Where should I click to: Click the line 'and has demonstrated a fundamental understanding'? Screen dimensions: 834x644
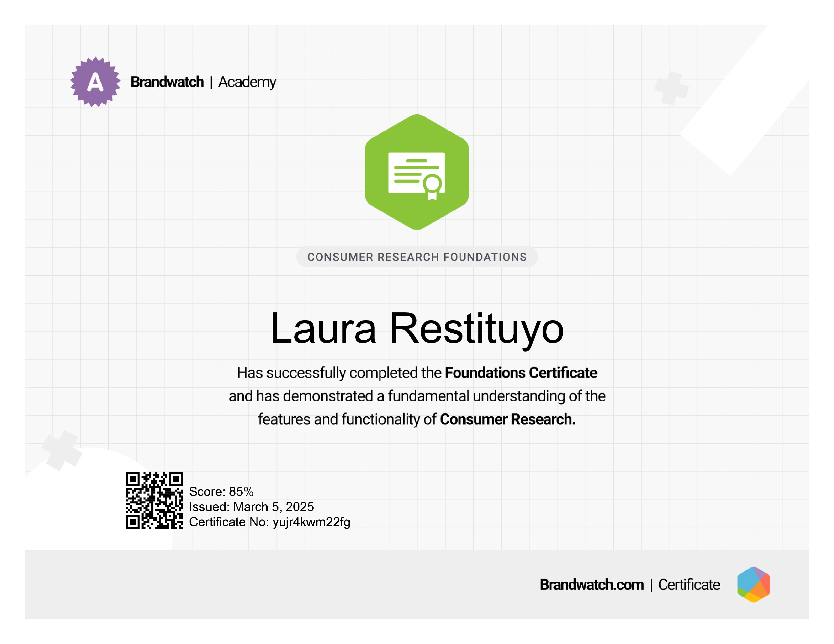click(x=417, y=396)
